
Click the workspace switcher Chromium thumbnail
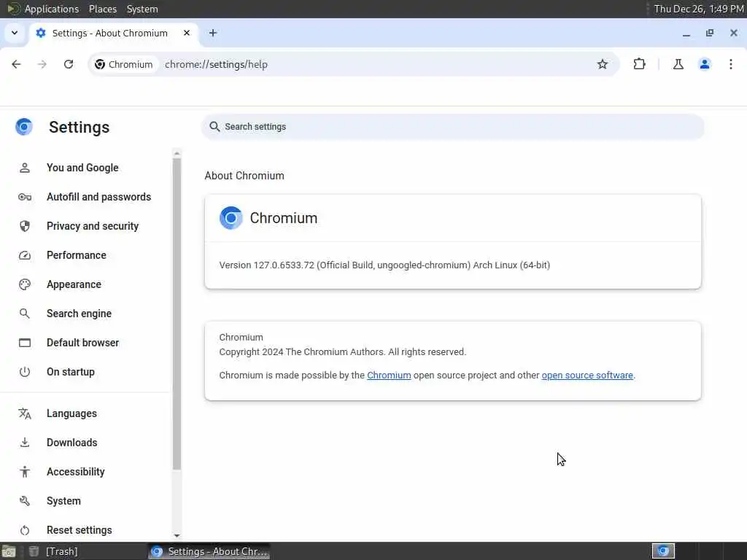click(663, 551)
